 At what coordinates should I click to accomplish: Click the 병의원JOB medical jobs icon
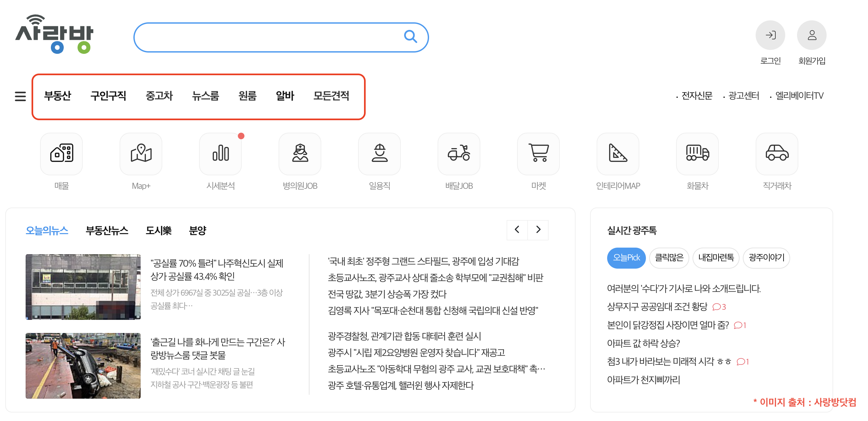[300, 154]
